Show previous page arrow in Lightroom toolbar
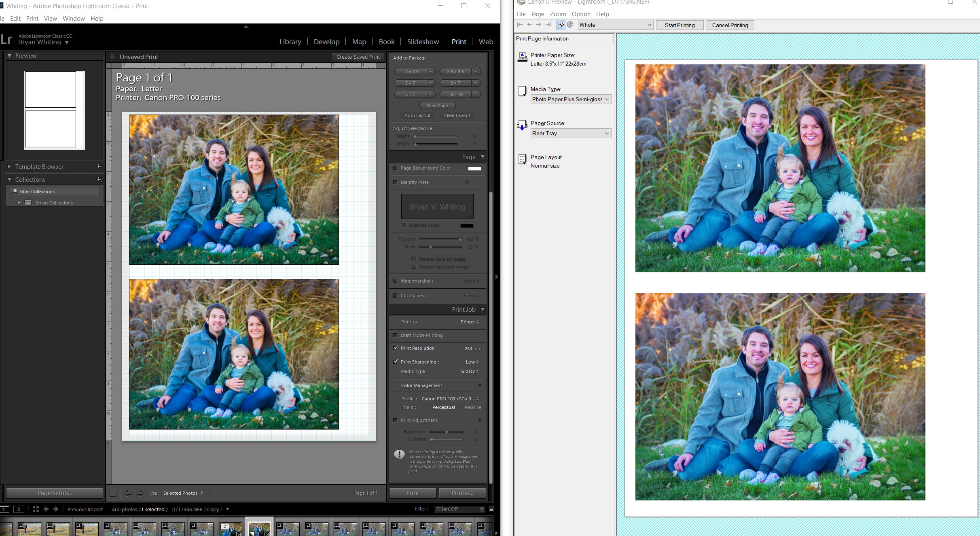Screen dimensions: 980x536 128,493
